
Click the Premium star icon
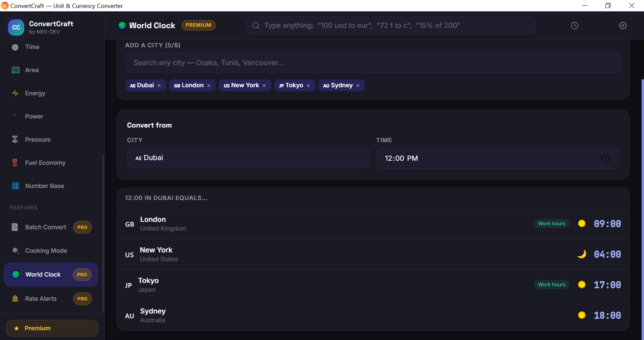17,328
